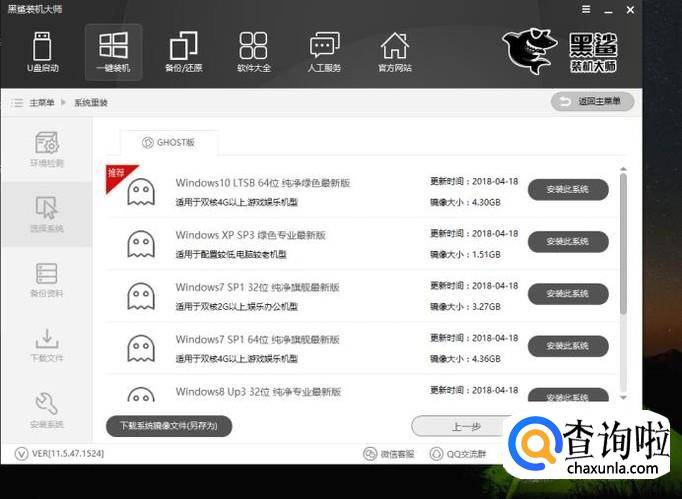Click the 镜像大小：1.51GB text

click(465, 255)
